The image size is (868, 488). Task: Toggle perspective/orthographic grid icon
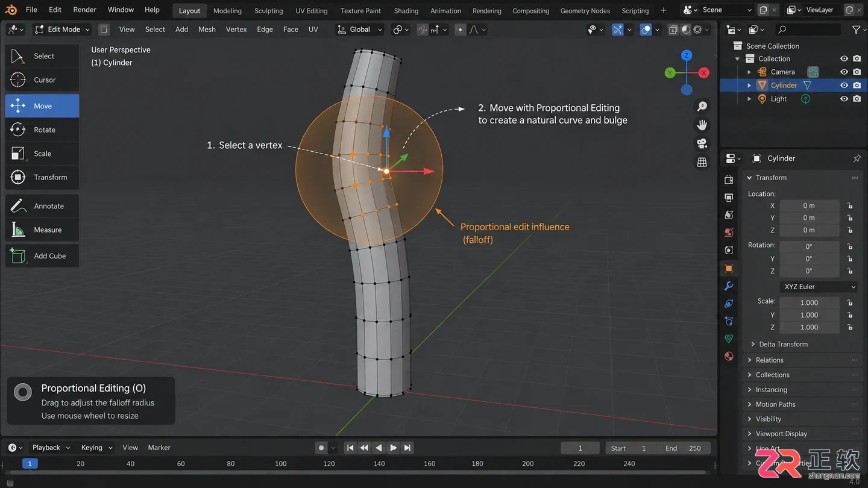702,161
